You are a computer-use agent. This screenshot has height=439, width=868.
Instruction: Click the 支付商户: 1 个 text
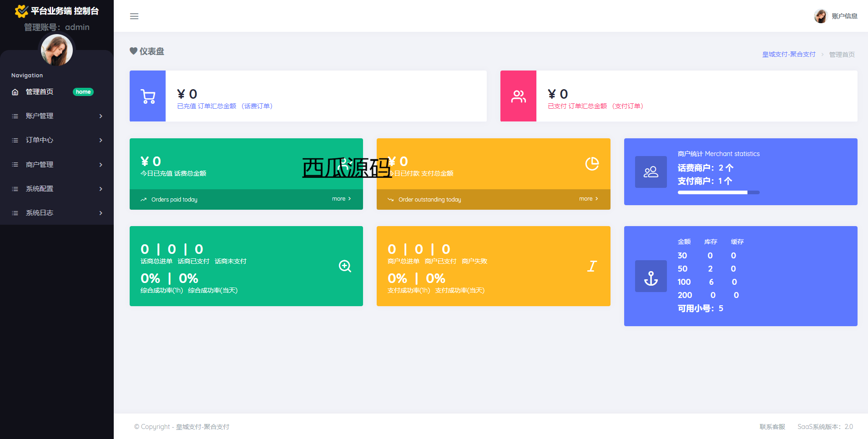point(705,181)
